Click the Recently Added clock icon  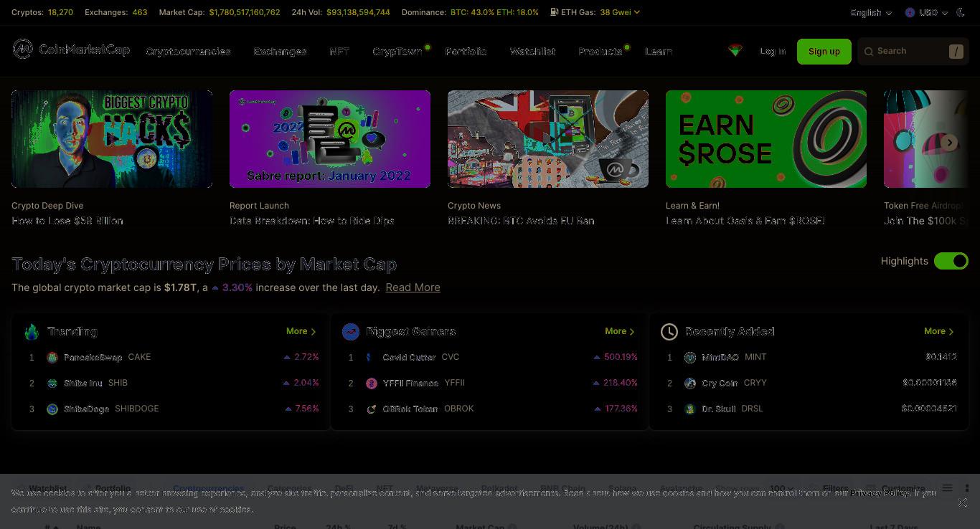[x=669, y=331]
